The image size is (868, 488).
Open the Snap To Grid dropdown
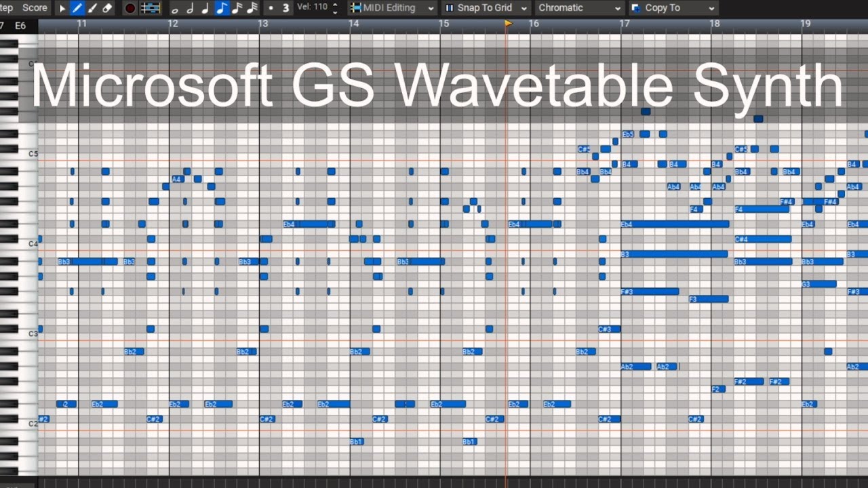click(x=486, y=8)
